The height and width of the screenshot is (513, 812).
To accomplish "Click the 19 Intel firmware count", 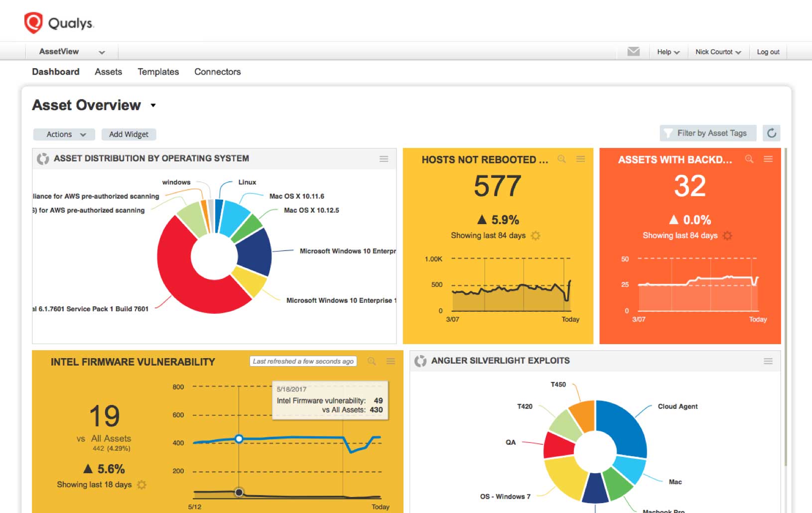I will [105, 416].
